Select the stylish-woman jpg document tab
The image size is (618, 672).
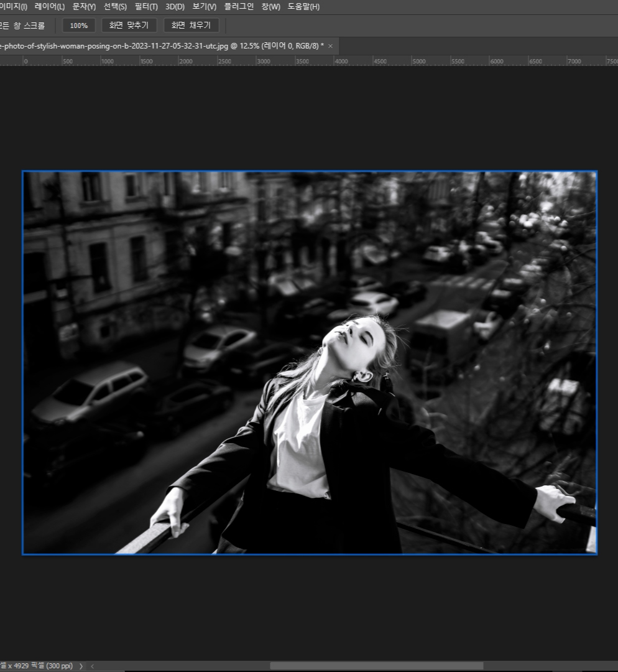[162, 46]
